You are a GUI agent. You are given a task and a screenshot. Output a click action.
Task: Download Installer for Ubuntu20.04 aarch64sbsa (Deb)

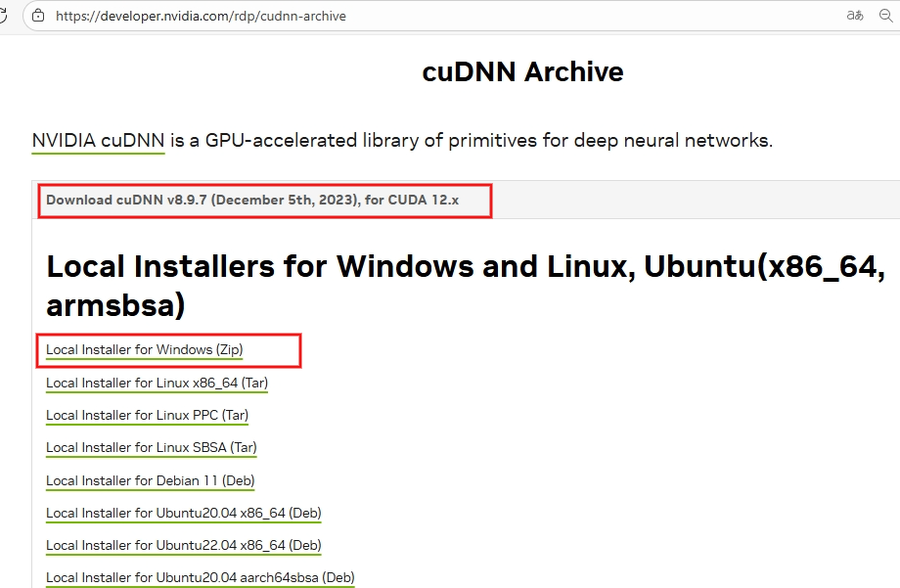pos(201,577)
